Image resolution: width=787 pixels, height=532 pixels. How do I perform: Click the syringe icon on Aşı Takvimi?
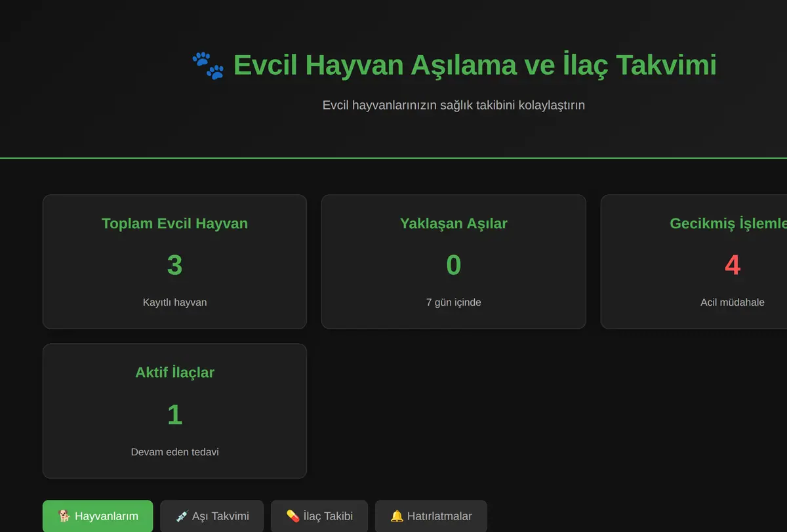pyautogui.click(x=182, y=516)
